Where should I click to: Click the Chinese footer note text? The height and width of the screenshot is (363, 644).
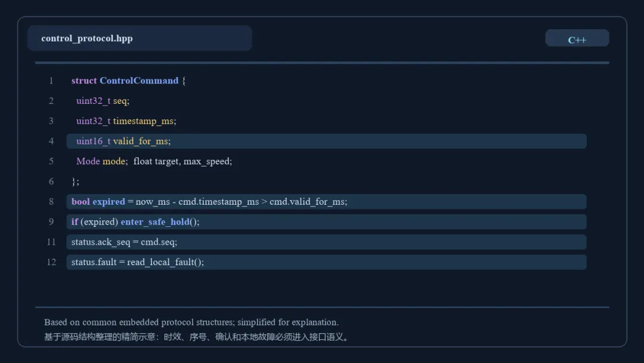[x=197, y=337]
